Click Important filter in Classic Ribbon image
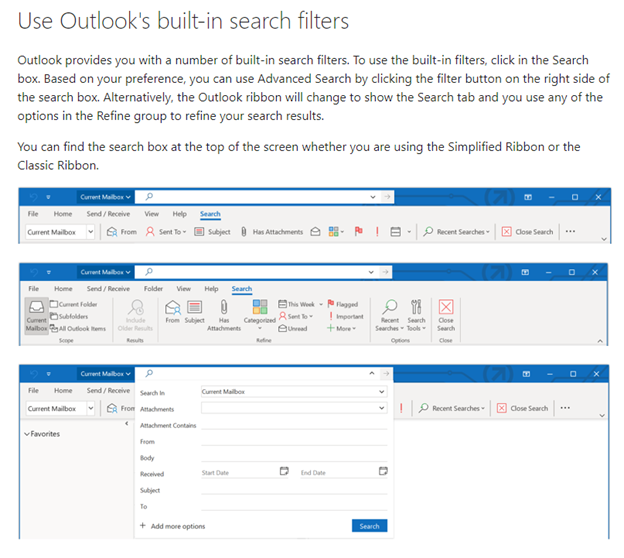This screenshot has width=624, height=558. click(x=345, y=316)
